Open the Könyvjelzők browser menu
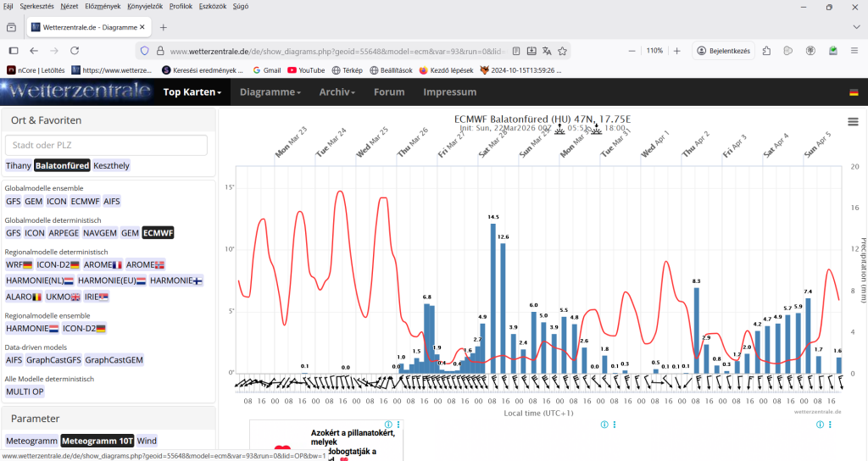The width and height of the screenshot is (868, 461). click(146, 6)
